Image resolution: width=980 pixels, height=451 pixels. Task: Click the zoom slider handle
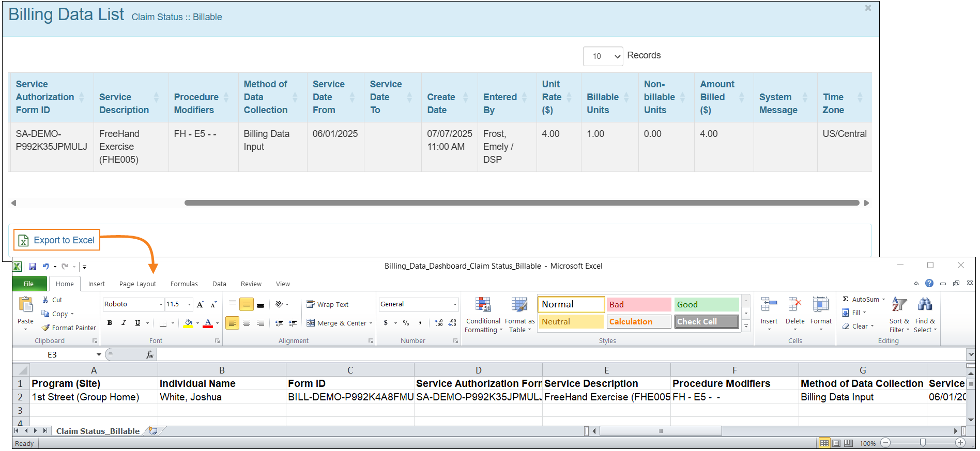tap(923, 443)
